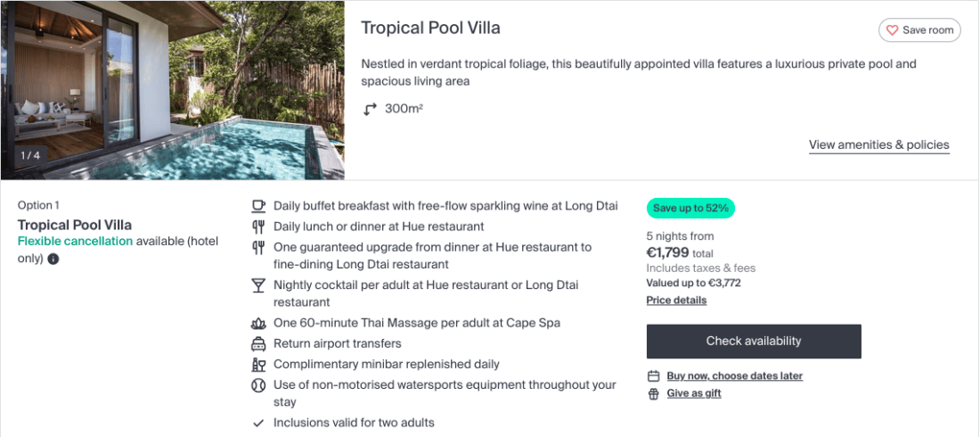Click the Flexible cancellation green text
980x437 pixels.
(75, 242)
